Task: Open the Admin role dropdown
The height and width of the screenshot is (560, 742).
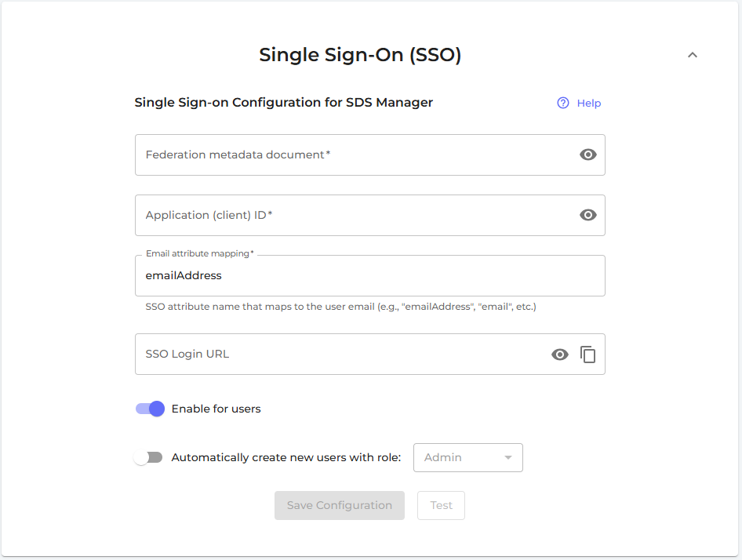Action: pos(459,457)
